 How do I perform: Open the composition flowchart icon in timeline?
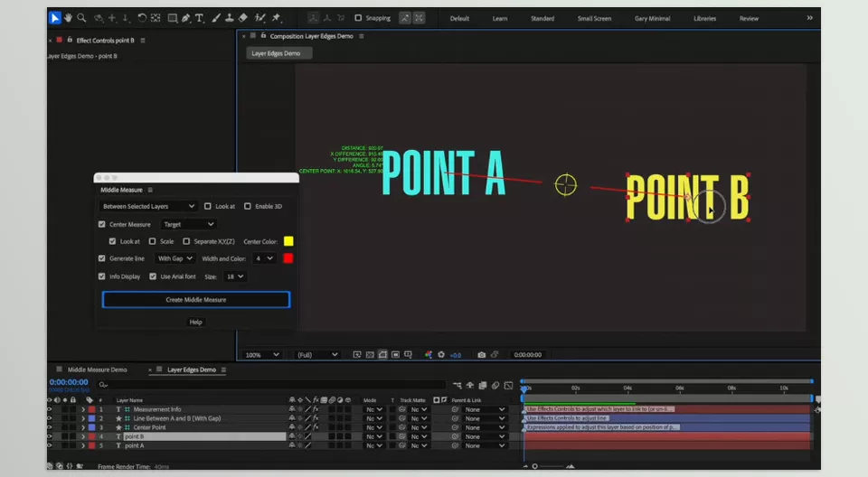click(458, 385)
